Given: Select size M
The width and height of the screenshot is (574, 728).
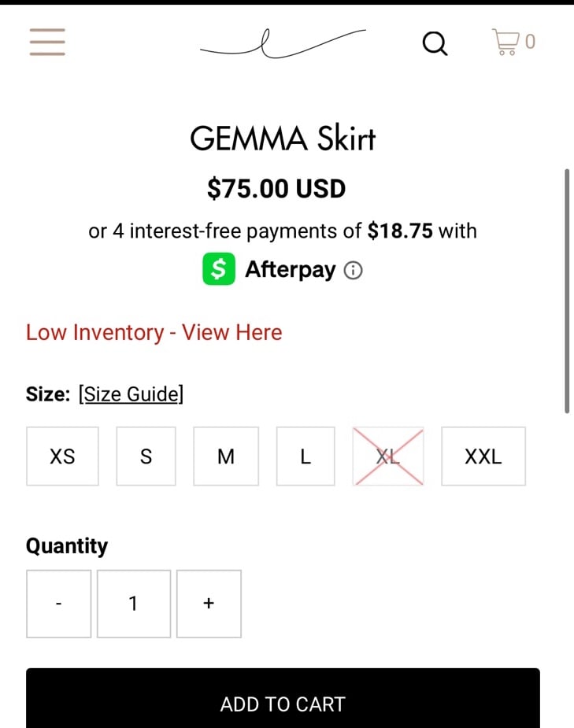Looking at the screenshot, I should [226, 456].
